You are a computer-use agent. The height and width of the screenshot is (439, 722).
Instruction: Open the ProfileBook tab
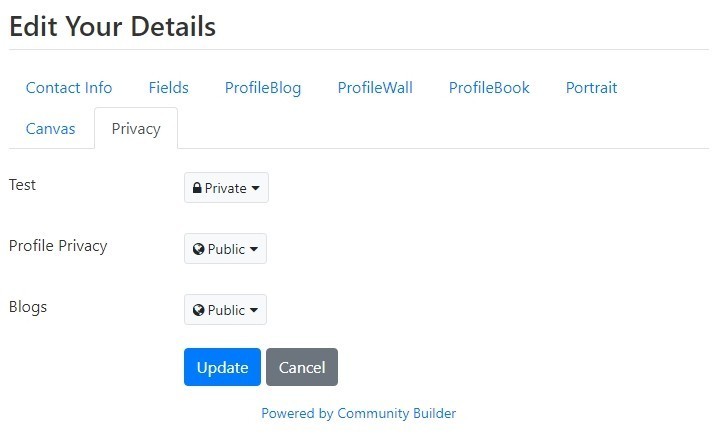pyautogui.click(x=489, y=88)
